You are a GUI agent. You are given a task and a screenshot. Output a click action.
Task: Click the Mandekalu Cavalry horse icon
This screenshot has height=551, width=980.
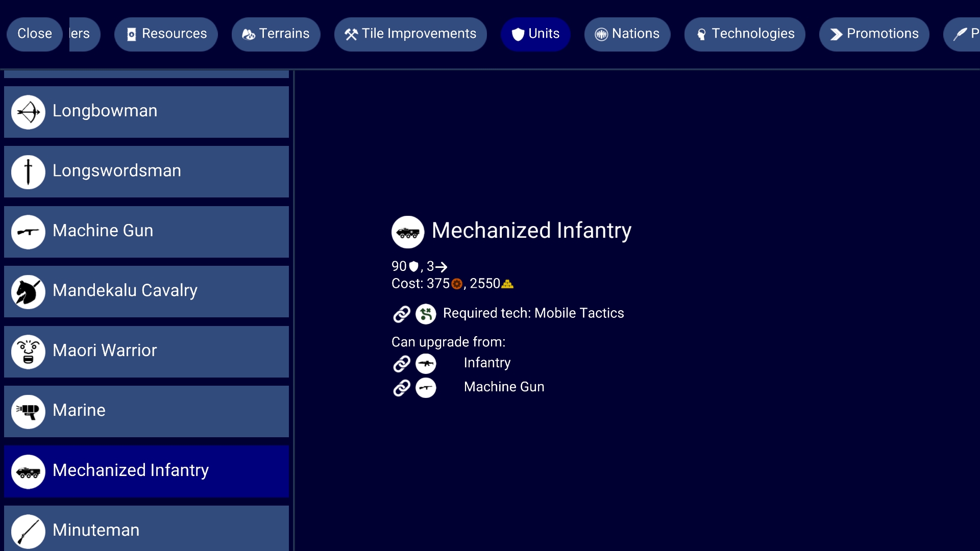28,292
